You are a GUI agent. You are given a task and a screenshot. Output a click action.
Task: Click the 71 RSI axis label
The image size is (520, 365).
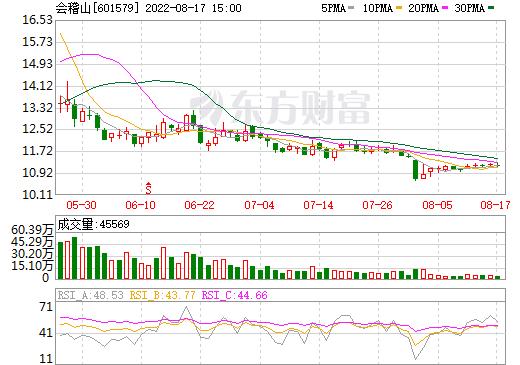click(46, 307)
